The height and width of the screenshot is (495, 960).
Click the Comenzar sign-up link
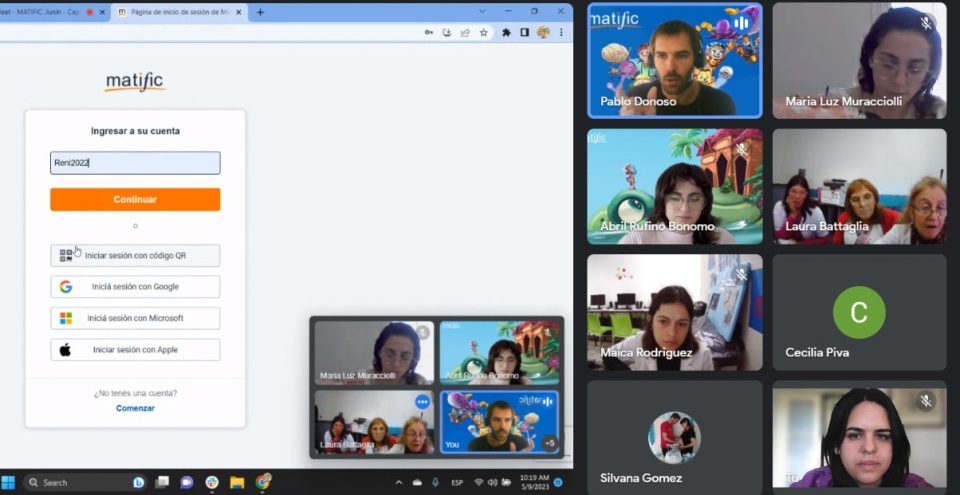[x=135, y=408]
